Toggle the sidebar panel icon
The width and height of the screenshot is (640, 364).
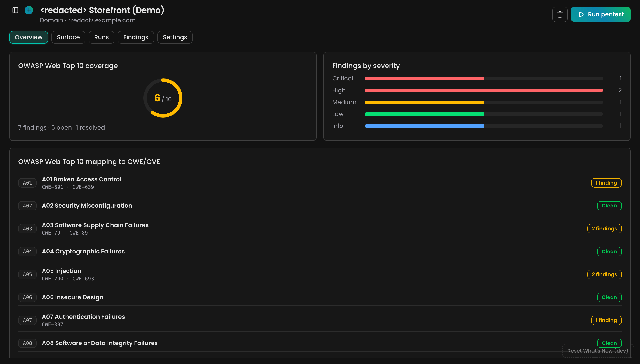(15, 10)
